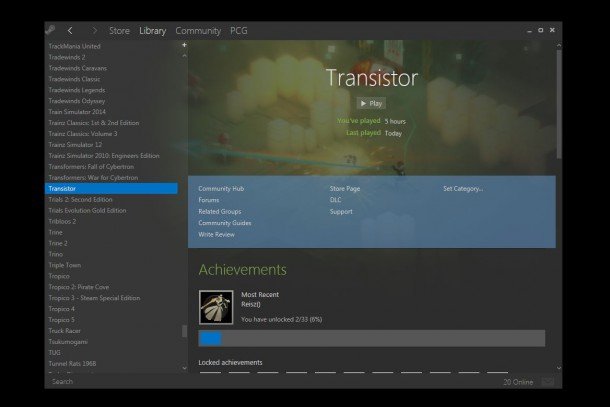Select Trino in the game list

point(55,254)
